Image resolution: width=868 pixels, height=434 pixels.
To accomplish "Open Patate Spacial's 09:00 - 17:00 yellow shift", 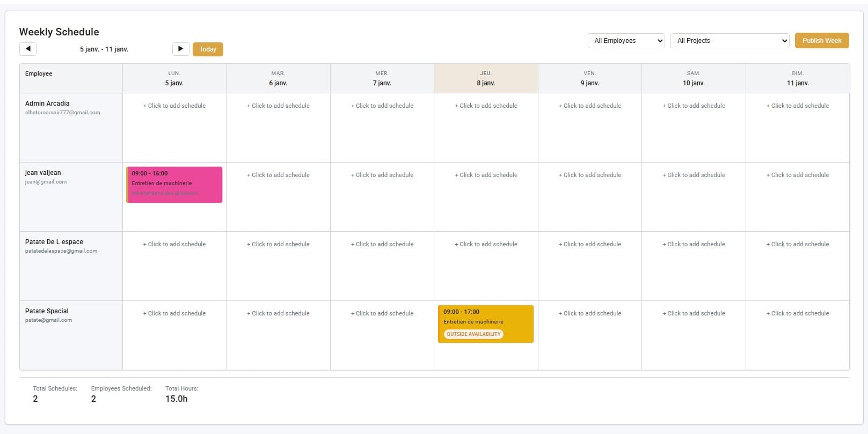I will [486, 324].
